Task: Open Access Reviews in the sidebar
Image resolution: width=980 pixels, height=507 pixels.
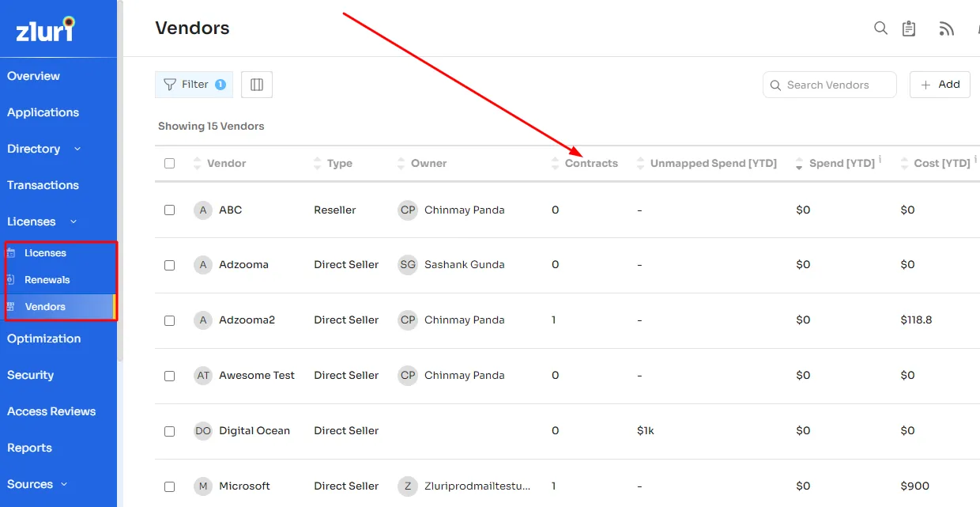Action: point(51,412)
